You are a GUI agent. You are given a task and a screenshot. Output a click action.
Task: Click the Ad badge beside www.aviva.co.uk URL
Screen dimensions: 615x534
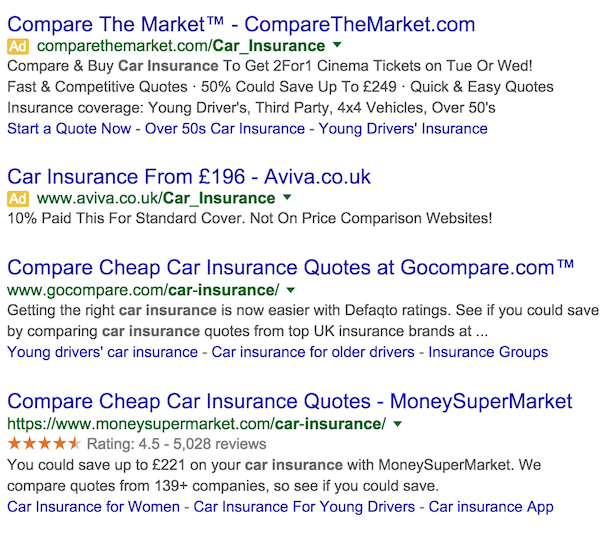(17, 198)
